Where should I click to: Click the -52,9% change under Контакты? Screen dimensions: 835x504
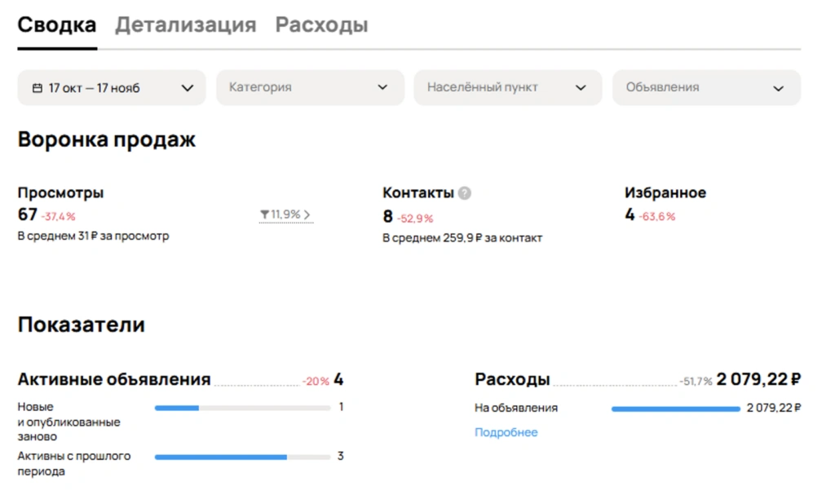(x=415, y=219)
